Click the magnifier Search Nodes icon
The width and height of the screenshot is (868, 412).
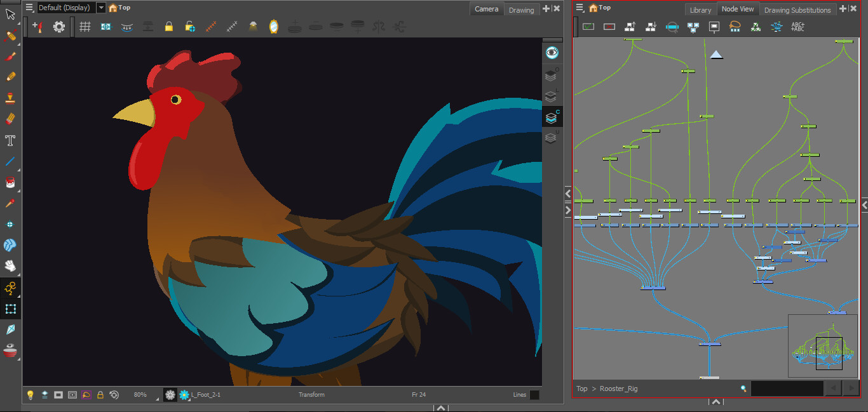coord(744,388)
